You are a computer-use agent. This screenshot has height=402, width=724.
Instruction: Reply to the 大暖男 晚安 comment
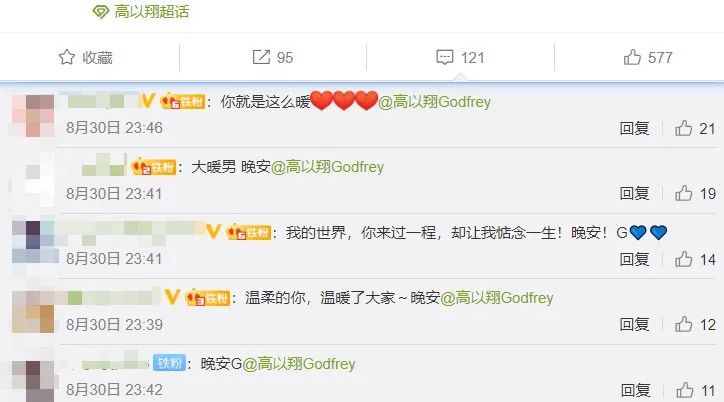pyautogui.click(x=634, y=193)
